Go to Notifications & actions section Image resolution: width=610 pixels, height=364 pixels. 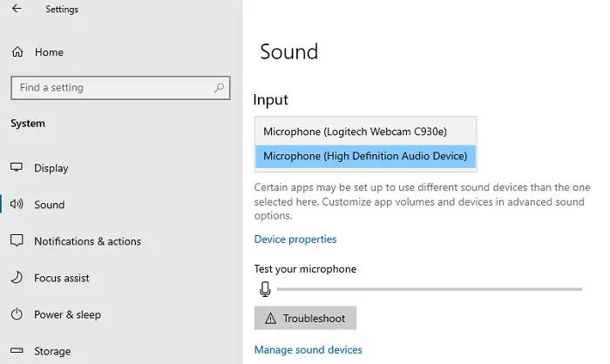[87, 241]
